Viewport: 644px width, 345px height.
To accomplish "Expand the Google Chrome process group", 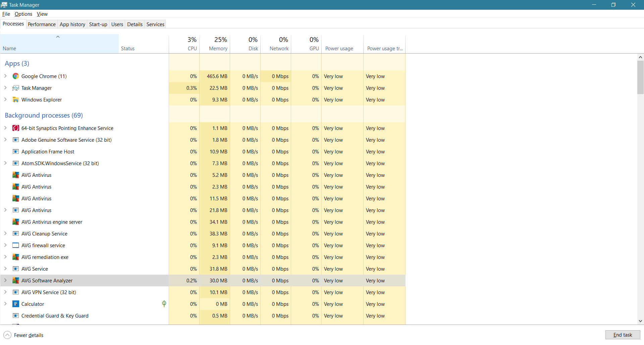I will 5,76.
